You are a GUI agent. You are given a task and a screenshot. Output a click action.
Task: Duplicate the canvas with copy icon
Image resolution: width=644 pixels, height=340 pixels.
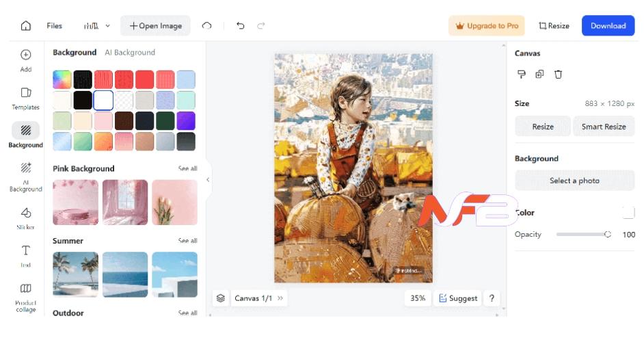(539, 74)
